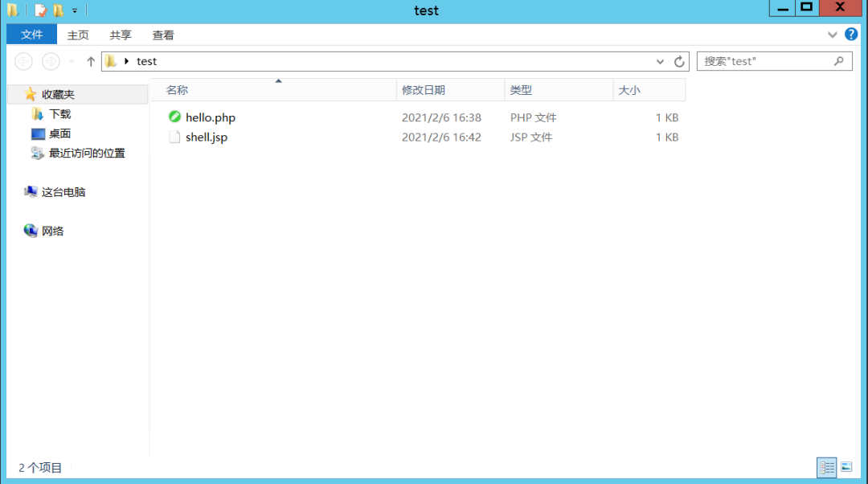
Task: Click the folder icon in address bar
Action: tap(111, 61)
